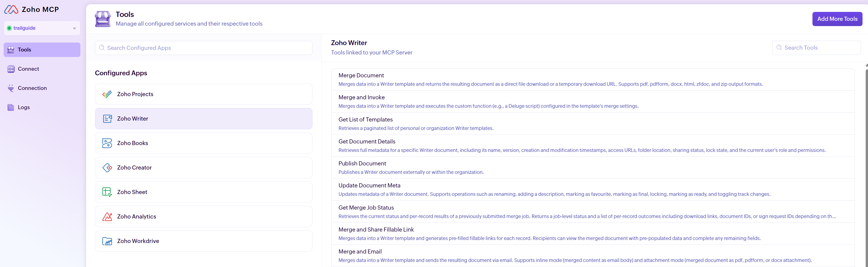Click the magnifier icon in Search Configured Apps
Image resolution: width=868 pixels, height=267 pixels.
[102, 48]
